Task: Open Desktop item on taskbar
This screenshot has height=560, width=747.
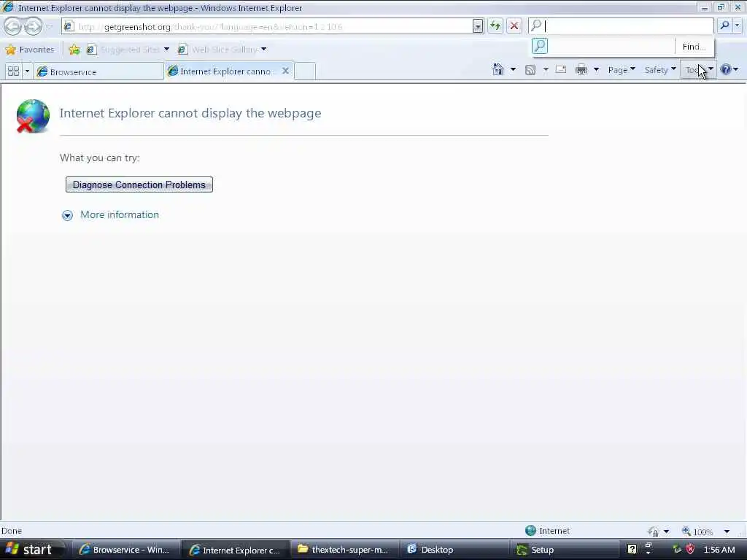Action: [454, 550]
